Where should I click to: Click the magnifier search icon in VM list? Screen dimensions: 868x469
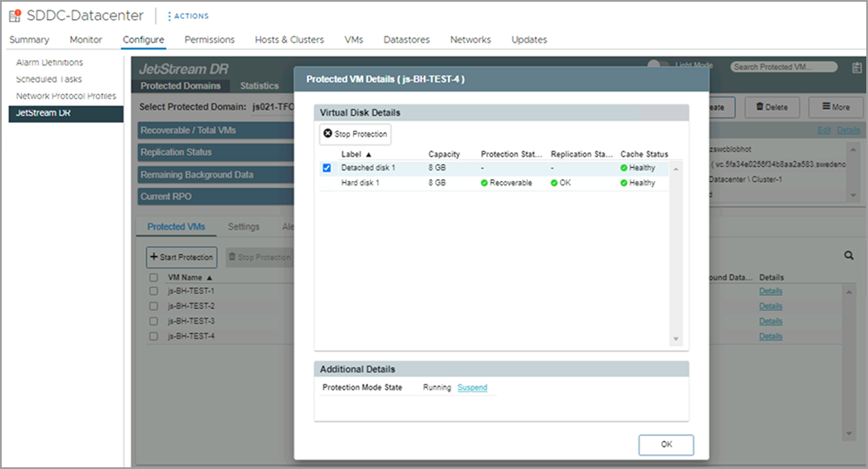849,256
